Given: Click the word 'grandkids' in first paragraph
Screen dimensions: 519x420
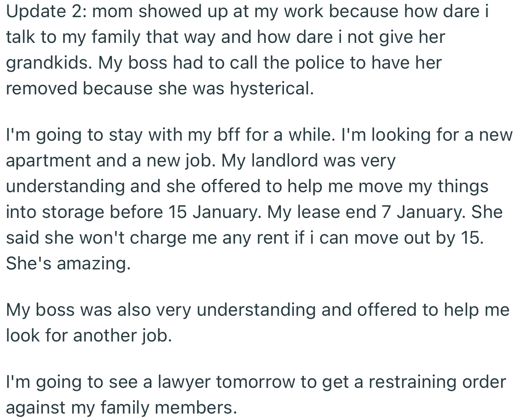Looking at the screenshot, I should click(47, 63).
